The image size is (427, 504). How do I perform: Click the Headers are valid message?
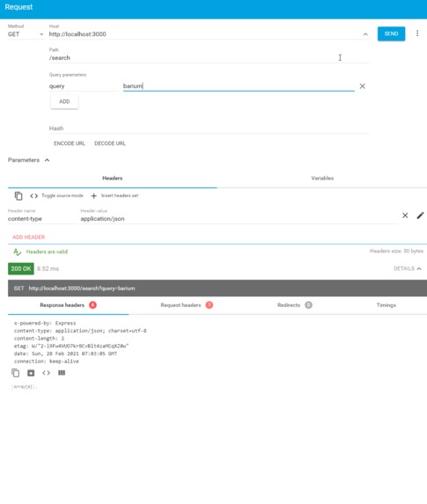[47, 252]
